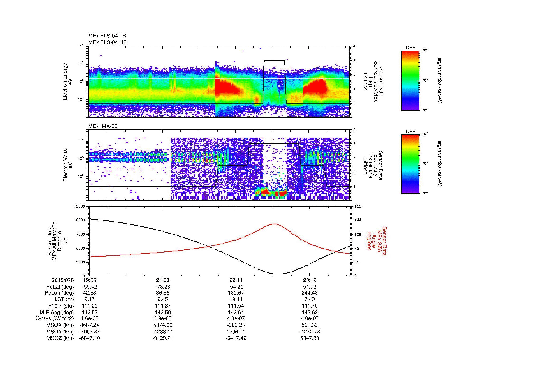The image size is (555, 392).
Task: Click the PdLat value -55.42
Action: click(x=90, y=287)
